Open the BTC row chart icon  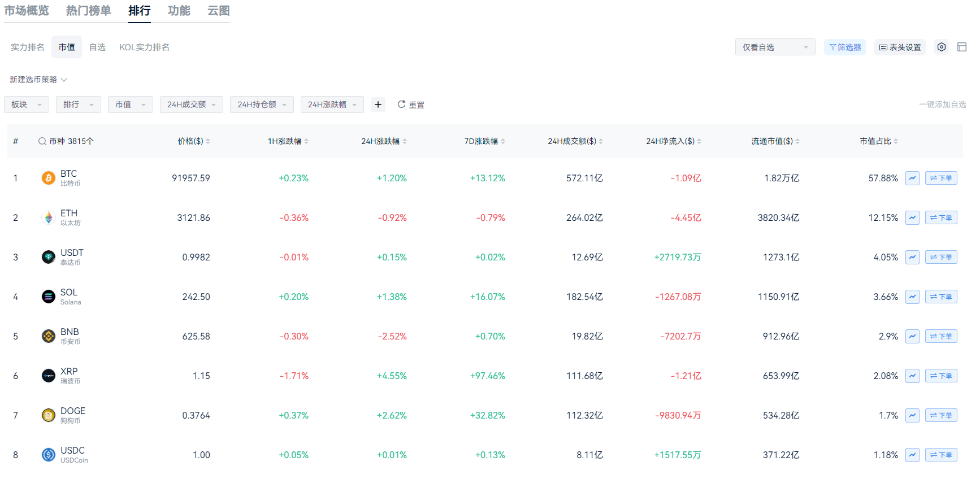[x=912, y=178]
